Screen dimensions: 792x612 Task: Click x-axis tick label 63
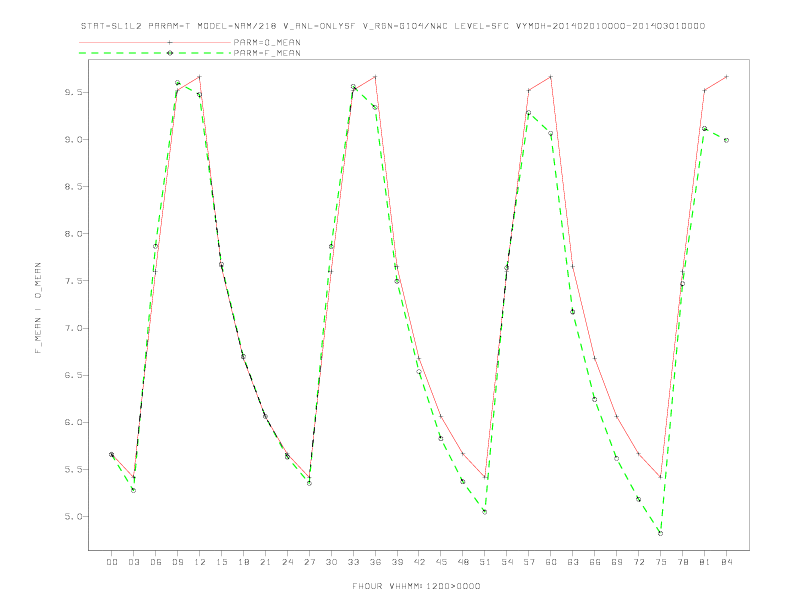coord(573,562)
